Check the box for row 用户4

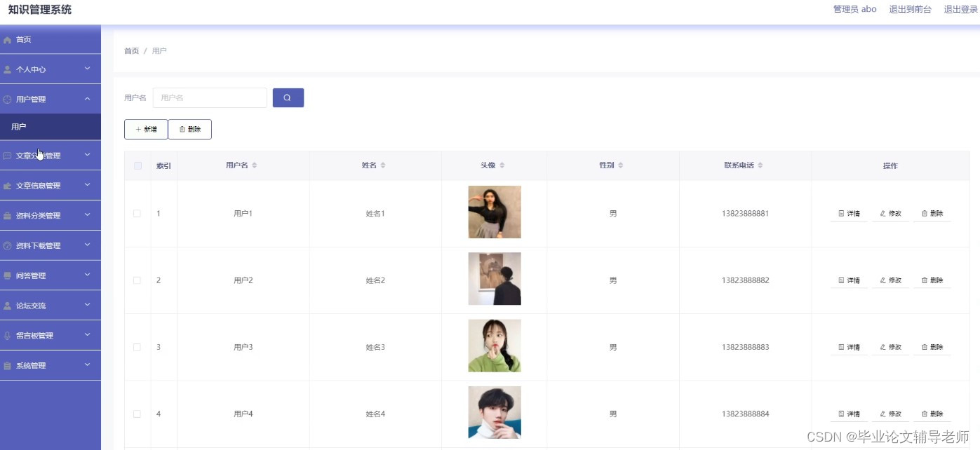click(137, 414)
